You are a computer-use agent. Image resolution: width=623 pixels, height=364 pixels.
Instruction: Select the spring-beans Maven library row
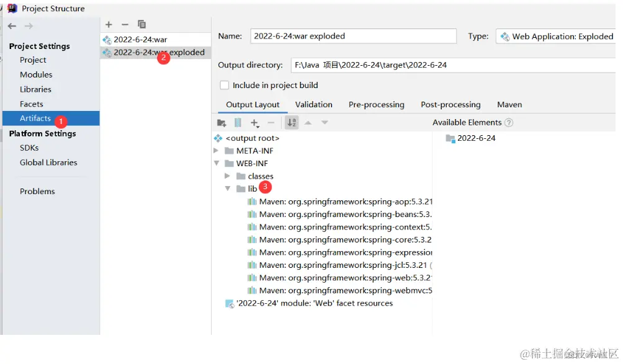coord(339,215)
